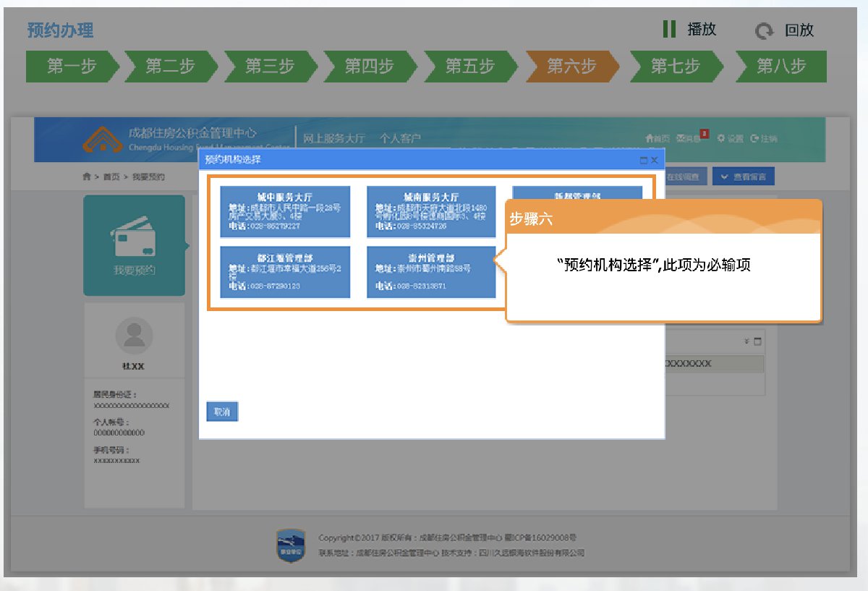Jump to 第一步 step tab
868x591 pixels.
[71, 67]
